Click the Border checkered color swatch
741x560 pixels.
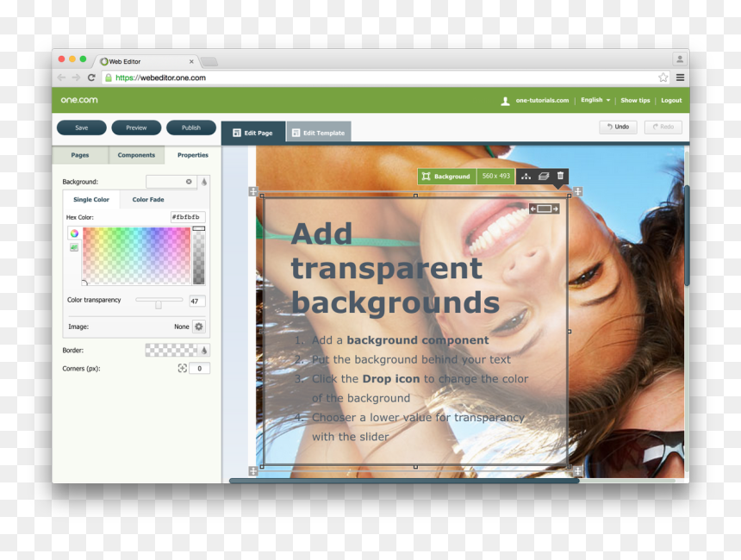(171, 350)
